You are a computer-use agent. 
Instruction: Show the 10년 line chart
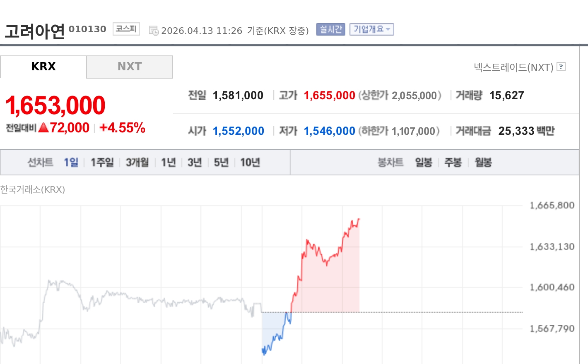coord(250,162)
